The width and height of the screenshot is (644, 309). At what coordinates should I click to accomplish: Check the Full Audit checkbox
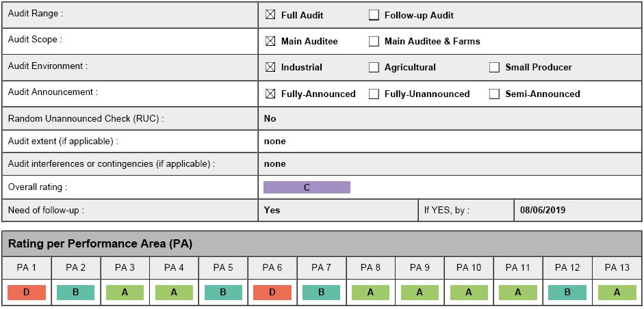click(270, 15)
